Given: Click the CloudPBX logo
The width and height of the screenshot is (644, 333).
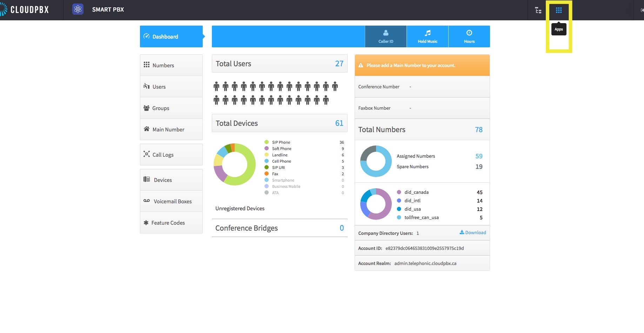Looking at the screenshot, I should (25, 10).
